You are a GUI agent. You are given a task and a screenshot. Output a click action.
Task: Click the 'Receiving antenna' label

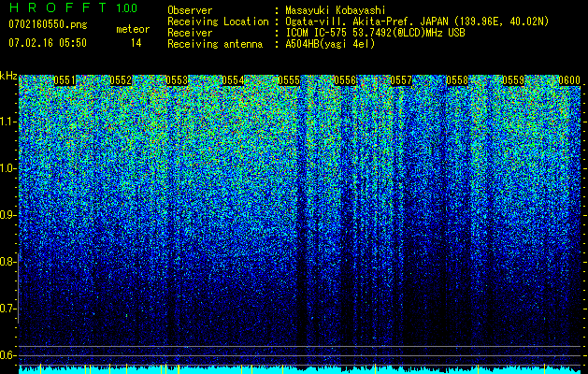point(215,44)
